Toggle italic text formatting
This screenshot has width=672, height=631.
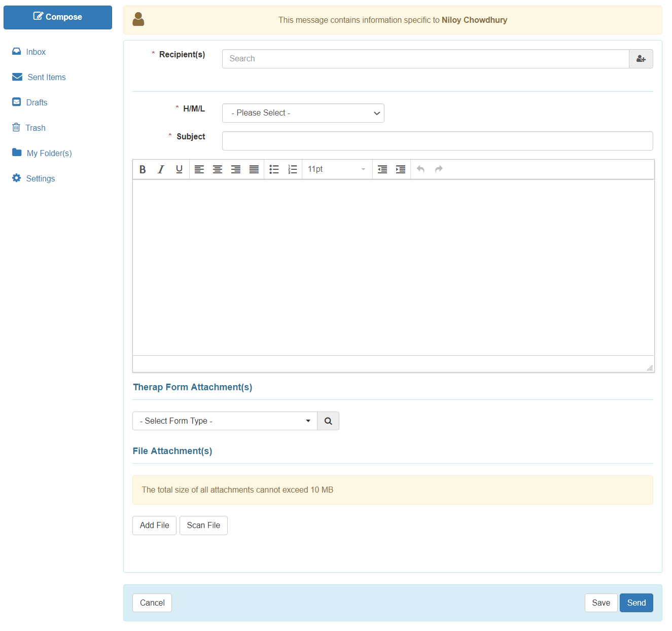161,169
